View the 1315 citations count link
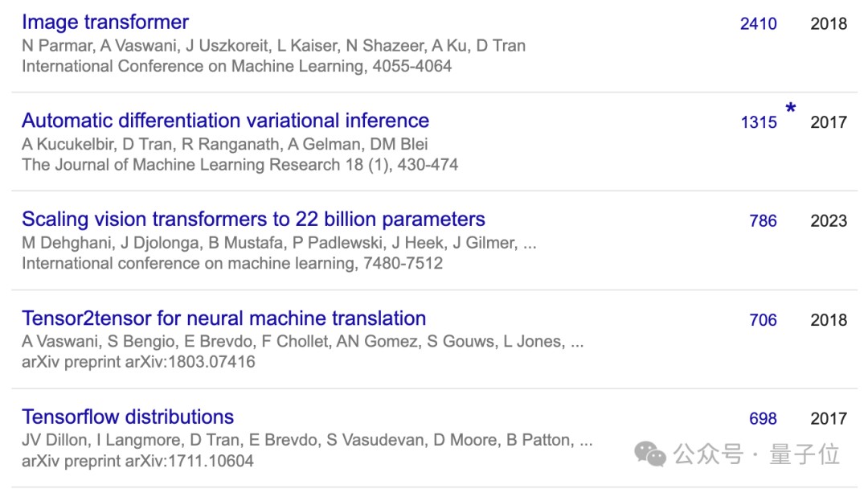This screenshot has width=868, height=489. [758, 122]
